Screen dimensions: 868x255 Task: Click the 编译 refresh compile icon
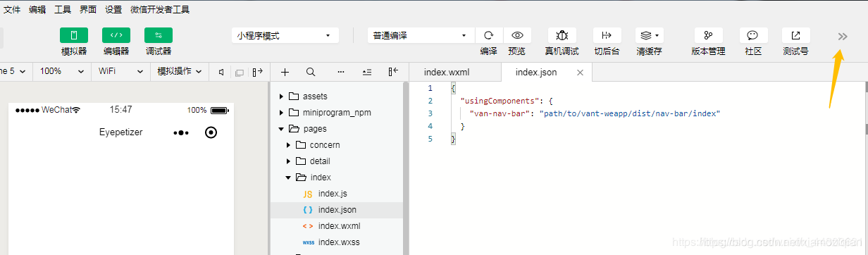[x=488, y=35]
